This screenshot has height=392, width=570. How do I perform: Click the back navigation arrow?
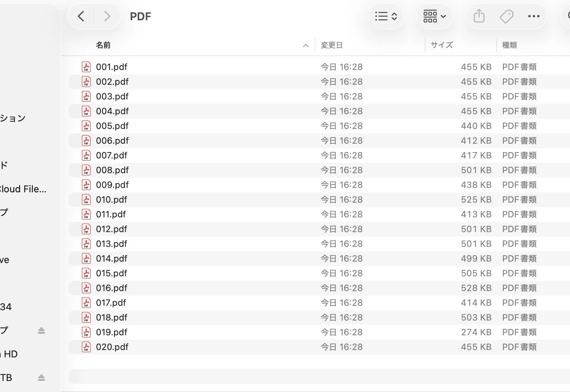81,16
